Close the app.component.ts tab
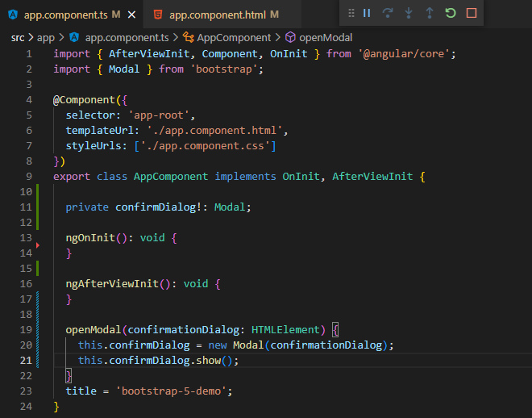This screenshot has height=418, width=532. coord(131,15)
